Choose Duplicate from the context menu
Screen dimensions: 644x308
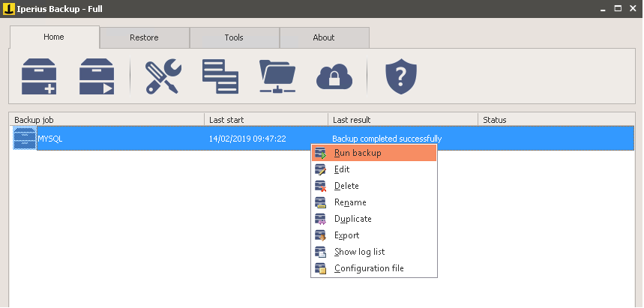tap(374, 219)
